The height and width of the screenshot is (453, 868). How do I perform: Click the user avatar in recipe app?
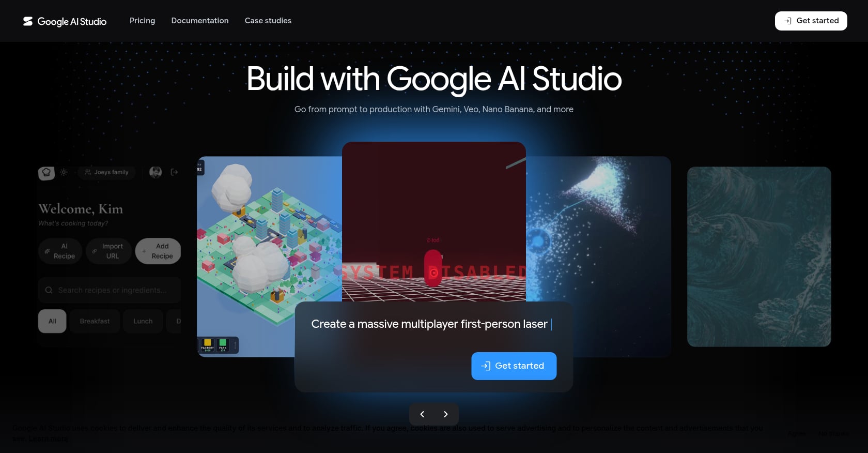(x=156, y=172)
